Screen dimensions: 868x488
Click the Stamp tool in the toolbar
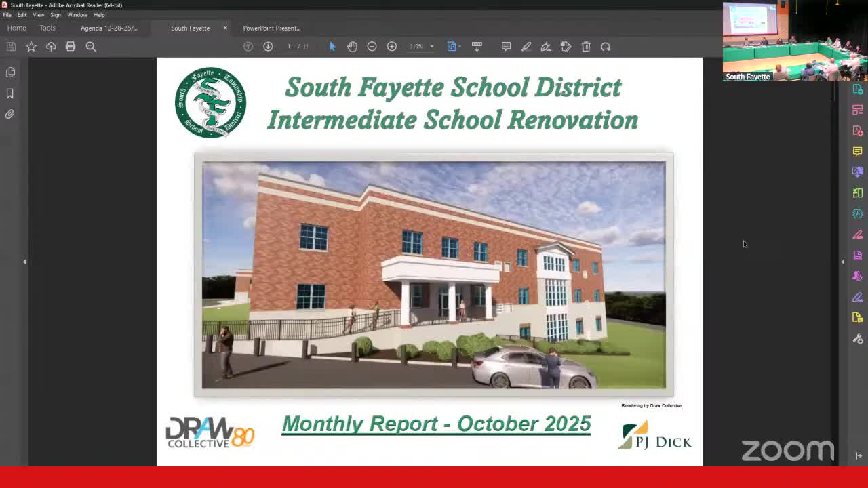(566, 46)
